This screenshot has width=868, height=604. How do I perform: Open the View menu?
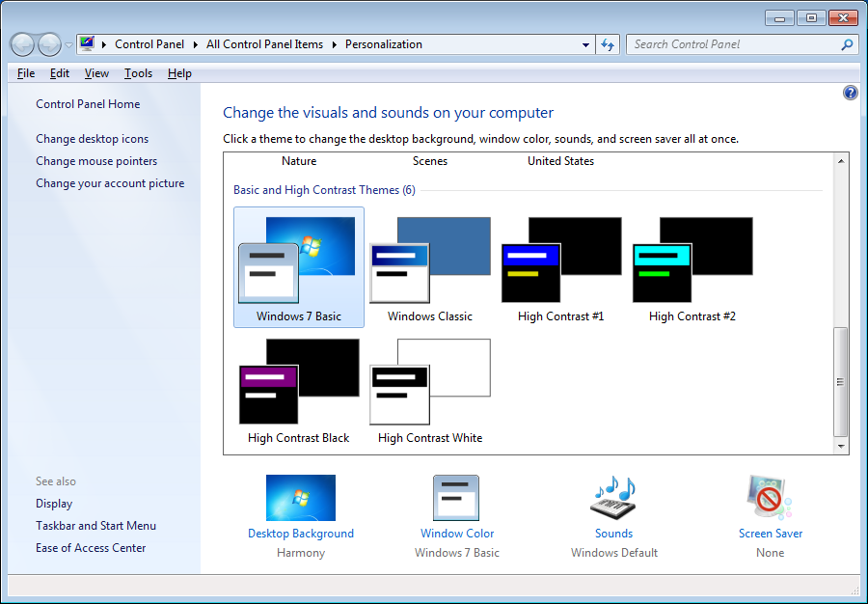[x=96, y=73]
